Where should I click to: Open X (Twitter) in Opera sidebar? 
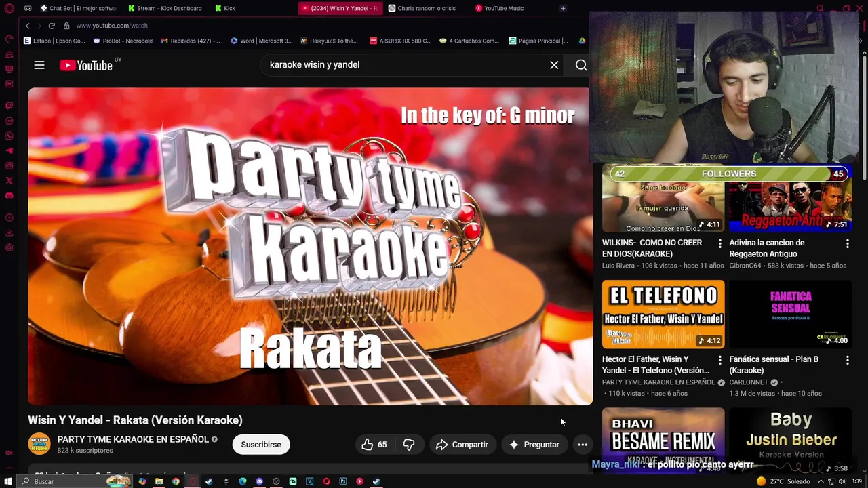pos(9,181)
